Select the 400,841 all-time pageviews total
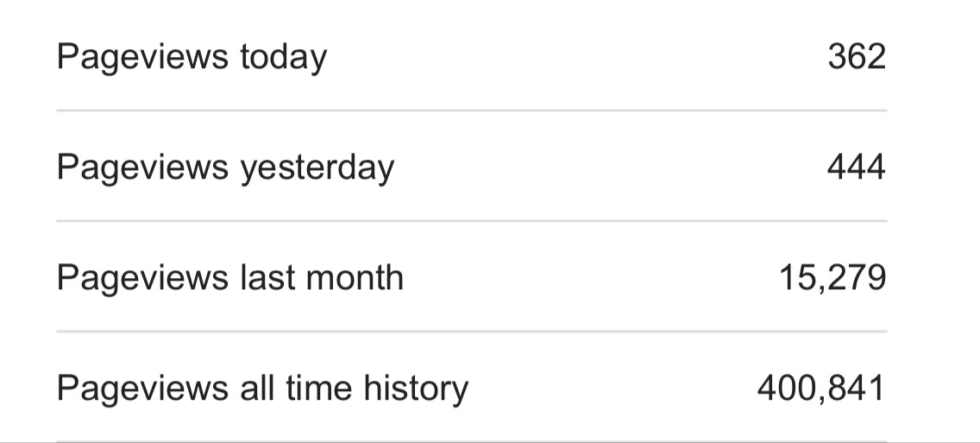This screenshot has height=443, width=980. 821,389
